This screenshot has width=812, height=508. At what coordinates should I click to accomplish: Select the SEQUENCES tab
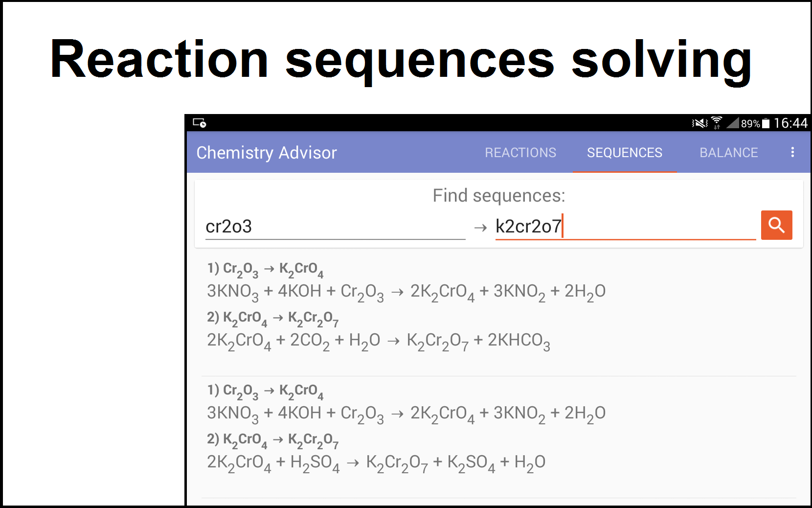(x=624, y=153)
